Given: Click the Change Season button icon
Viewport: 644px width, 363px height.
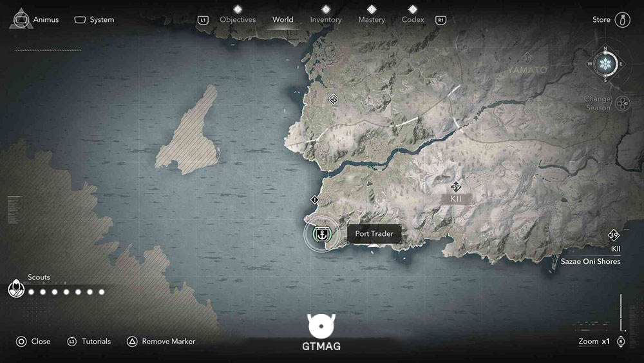Looking at the screenshot, I should pyautogui.click(x=623, y=103).
